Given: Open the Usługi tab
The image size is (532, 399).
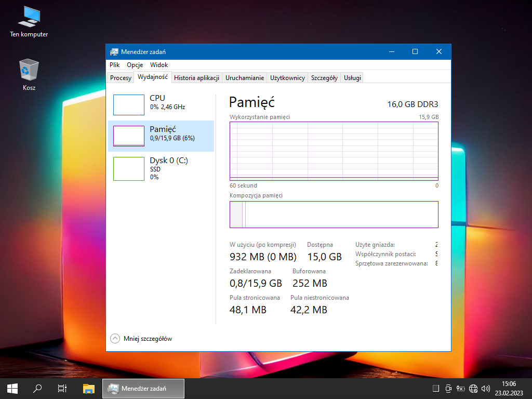Looking at the screenshot, I should pos(352,78).
